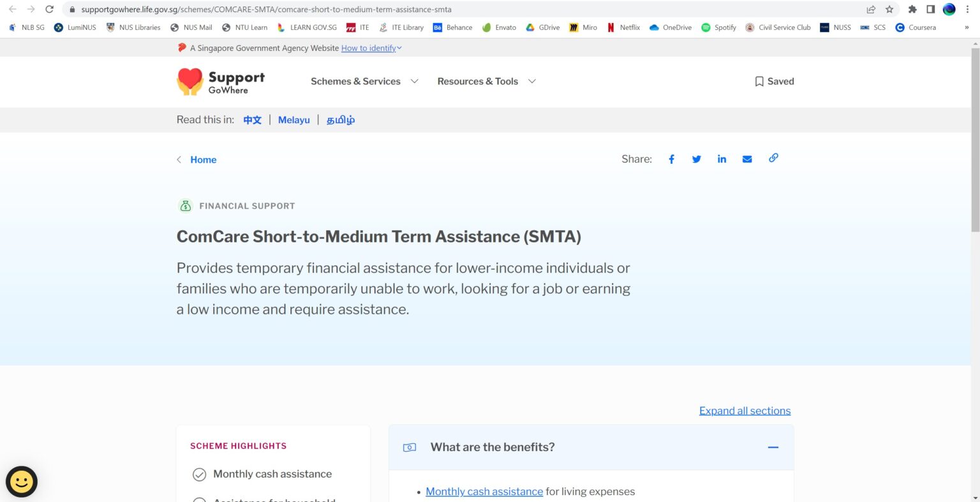980x502 pixels.
Task: Click the FINANCIAL SUPPORT category label
Action: pyautogui.click(x=247, y=206)
